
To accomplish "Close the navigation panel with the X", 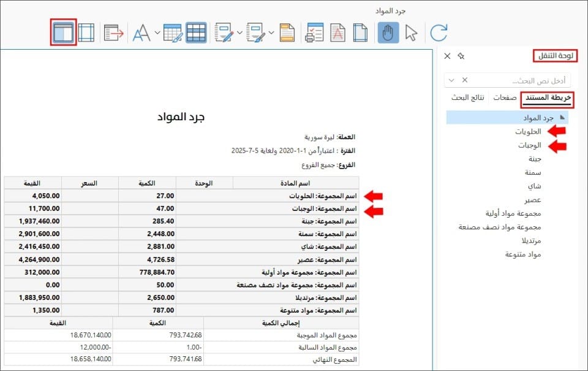I will tap(447, 56).
